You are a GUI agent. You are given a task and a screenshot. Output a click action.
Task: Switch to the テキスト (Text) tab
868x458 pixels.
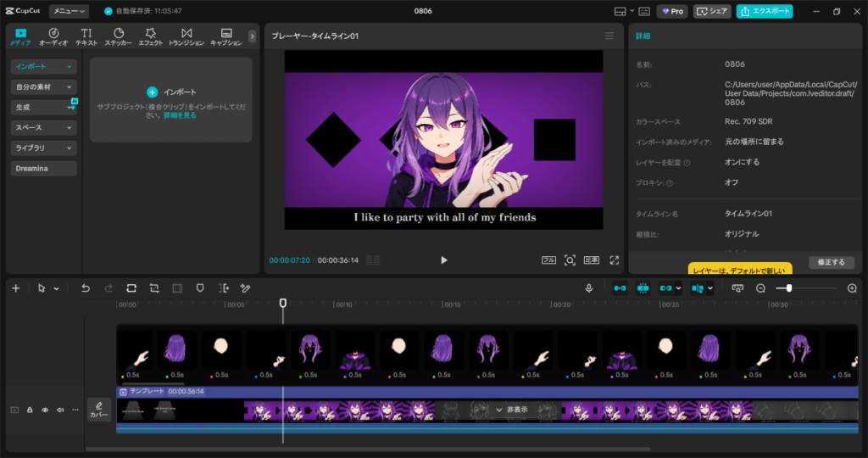point(86,36)
